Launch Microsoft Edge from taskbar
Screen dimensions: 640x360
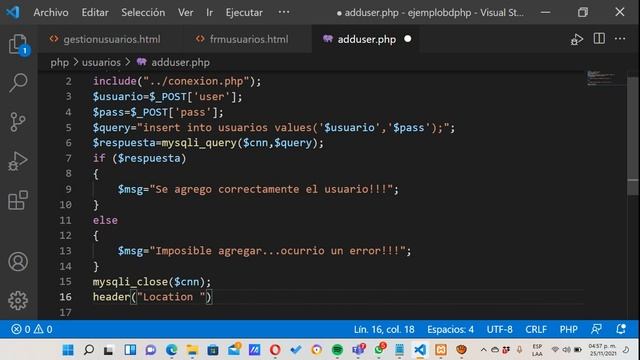click(171, 350)
